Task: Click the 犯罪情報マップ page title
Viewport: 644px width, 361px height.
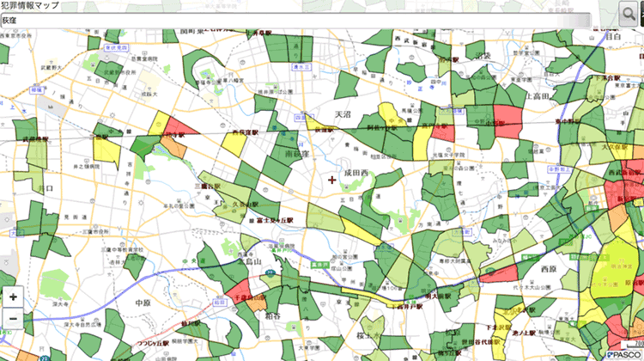Action: [30, 6]
